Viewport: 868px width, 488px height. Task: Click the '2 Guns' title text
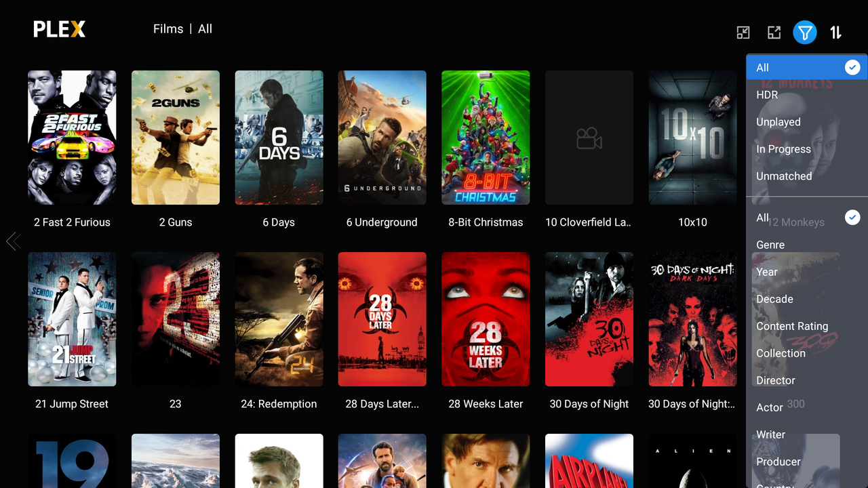pos(176,222)
